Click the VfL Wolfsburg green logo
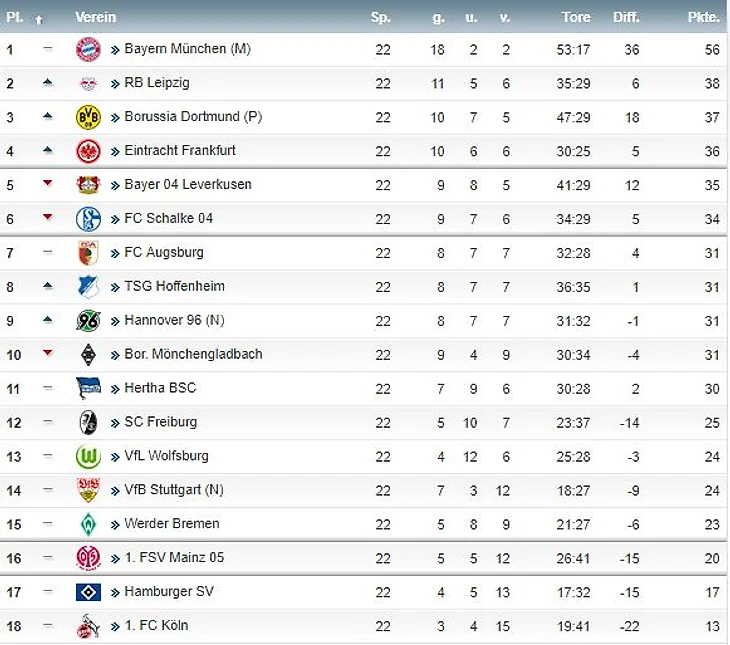 [89, 456]
